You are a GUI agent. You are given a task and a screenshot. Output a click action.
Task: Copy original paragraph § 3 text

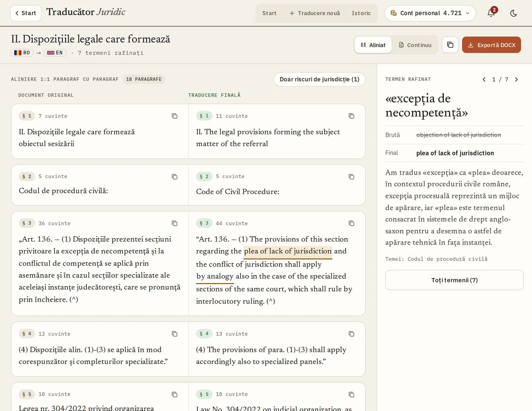tap(175, 223)
